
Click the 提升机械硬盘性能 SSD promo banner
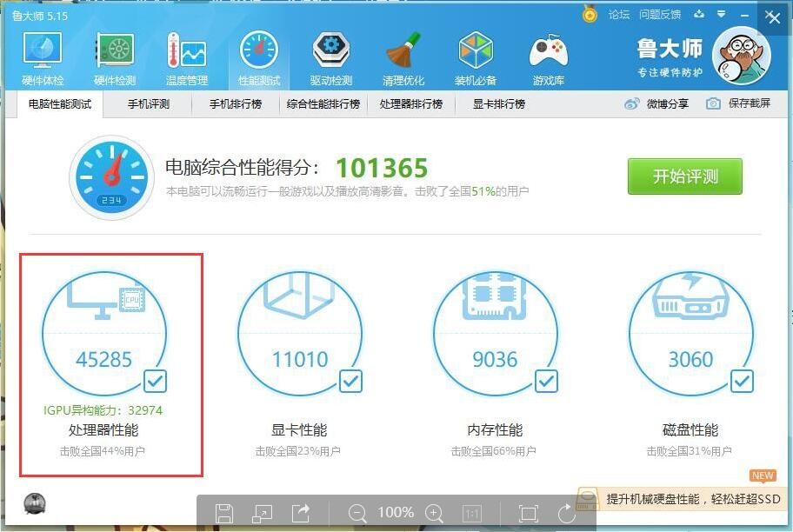coord(683,499)
